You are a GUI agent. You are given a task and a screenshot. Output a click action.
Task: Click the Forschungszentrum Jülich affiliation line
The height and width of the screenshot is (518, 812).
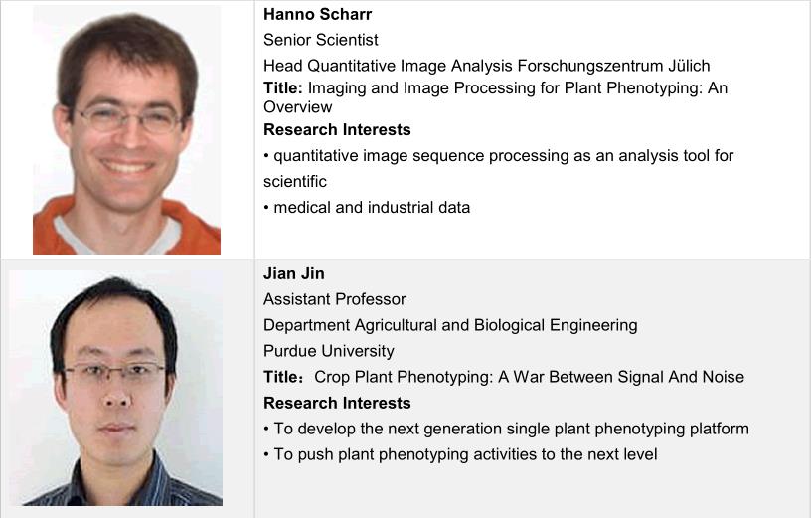tap(487, 66)
